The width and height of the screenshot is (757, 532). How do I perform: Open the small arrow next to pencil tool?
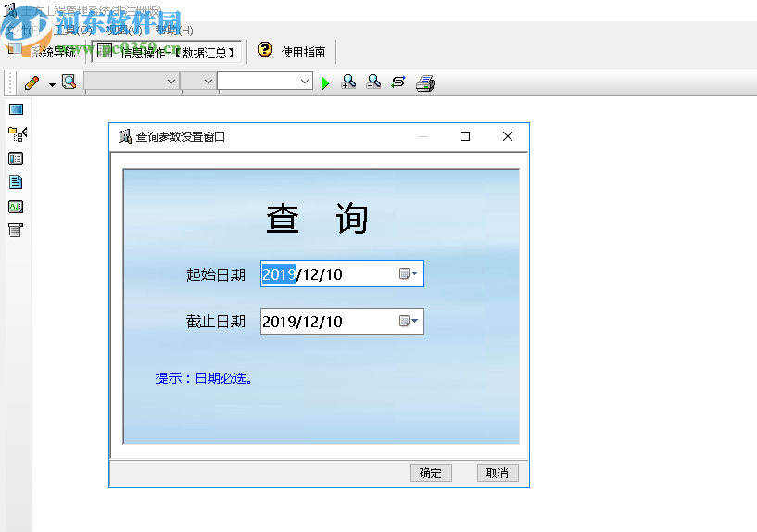pos(52,85)
